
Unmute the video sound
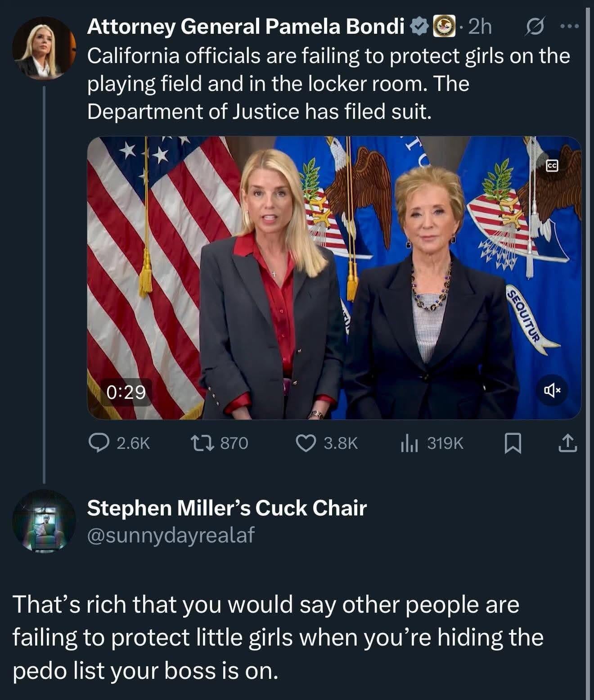[552, 390]
